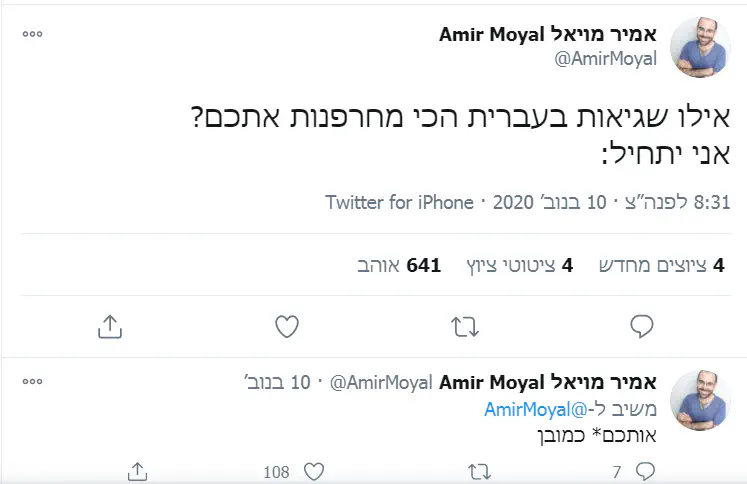The height and width of the screenshot is (484, 747).
Task: Open Amir Moyal's profile picture in main tweet
Action: pyautogui.click(x=699, y=47)
